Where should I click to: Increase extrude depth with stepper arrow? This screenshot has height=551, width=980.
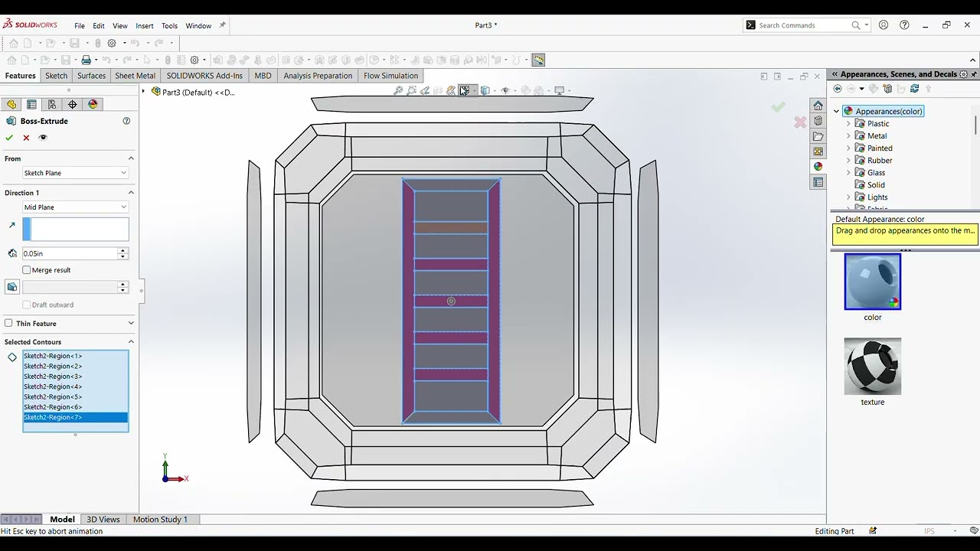[x=123, y=250]
